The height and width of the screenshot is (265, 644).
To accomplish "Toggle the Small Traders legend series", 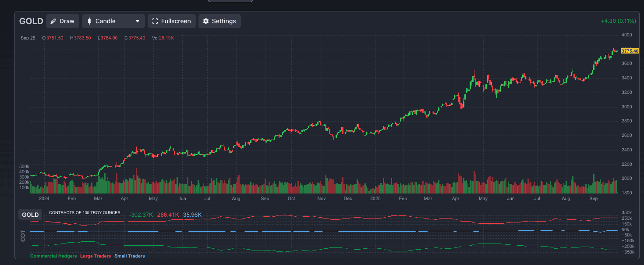I will click(x=129, y=256).
